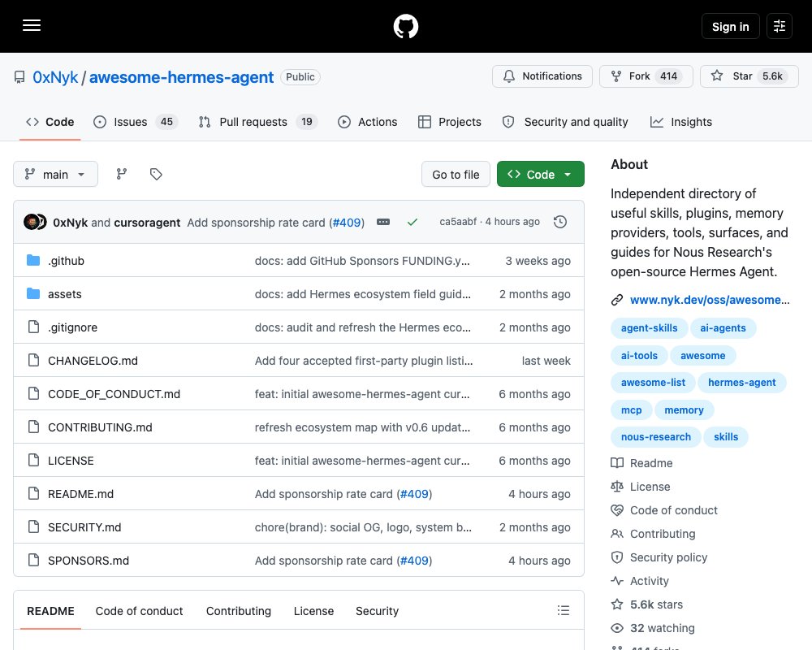Image resolution: width=812 pixels, height=650 pixels.
Task: Open Security and quality tab
Action: click(x=565, y=122)
